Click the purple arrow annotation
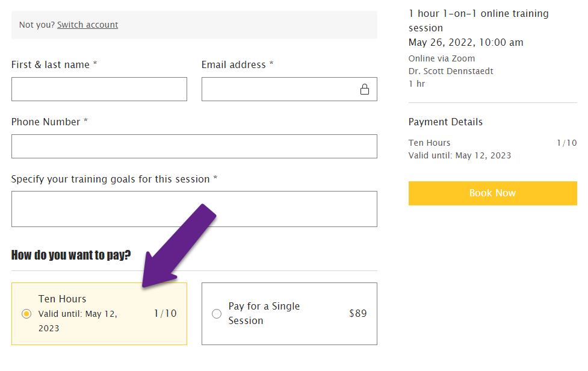588x371 pixels. pyautogui.click(x=179, y=246)
